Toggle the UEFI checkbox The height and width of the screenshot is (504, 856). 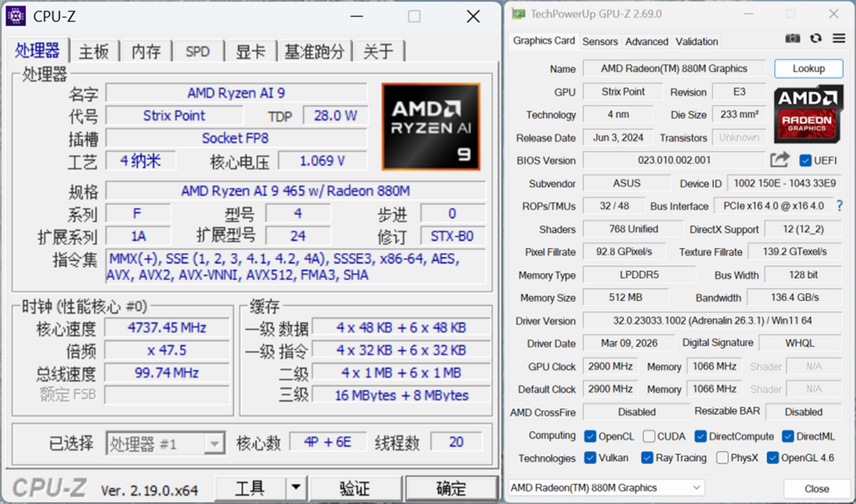[806, 160]
